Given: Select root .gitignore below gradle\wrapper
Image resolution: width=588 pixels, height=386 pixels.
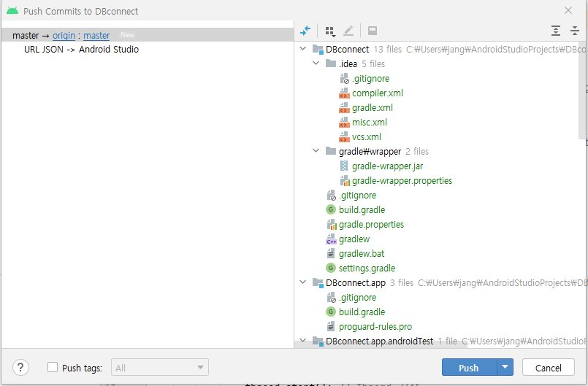Looking at the screenshot, I should click(357, 196).
